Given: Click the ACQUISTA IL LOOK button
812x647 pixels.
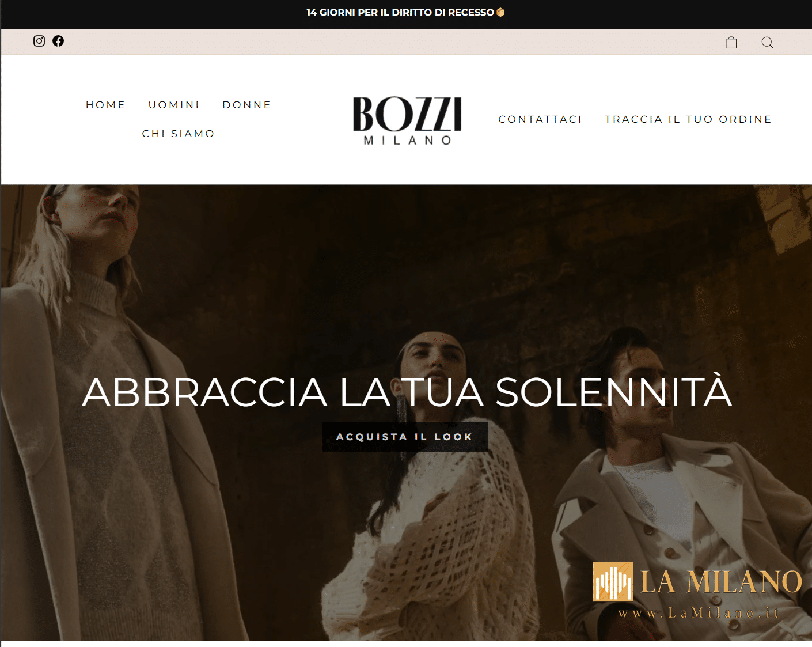Looking at the screenshot, I should (x=405, y=437).
